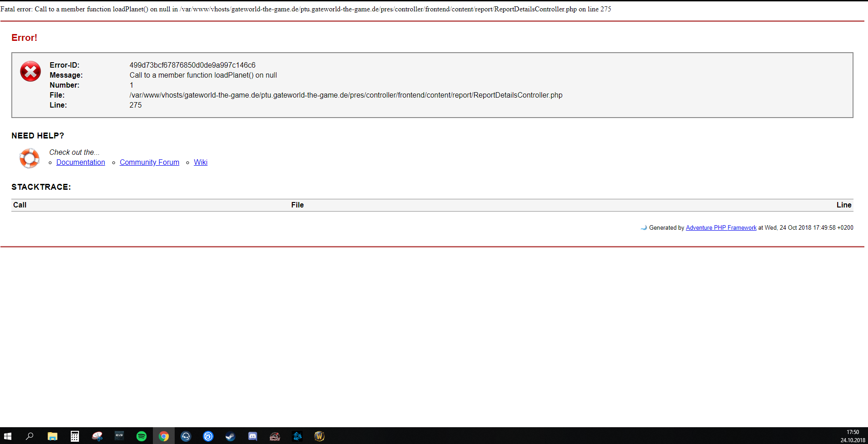868x444 pixels.
Task: Click the red error X icon
Action: click(30, 72)
